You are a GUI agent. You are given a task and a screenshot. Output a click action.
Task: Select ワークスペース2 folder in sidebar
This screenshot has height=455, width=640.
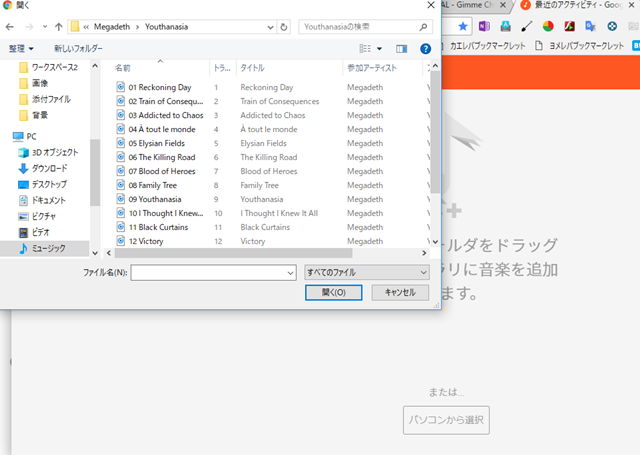[x=49, y=67]
